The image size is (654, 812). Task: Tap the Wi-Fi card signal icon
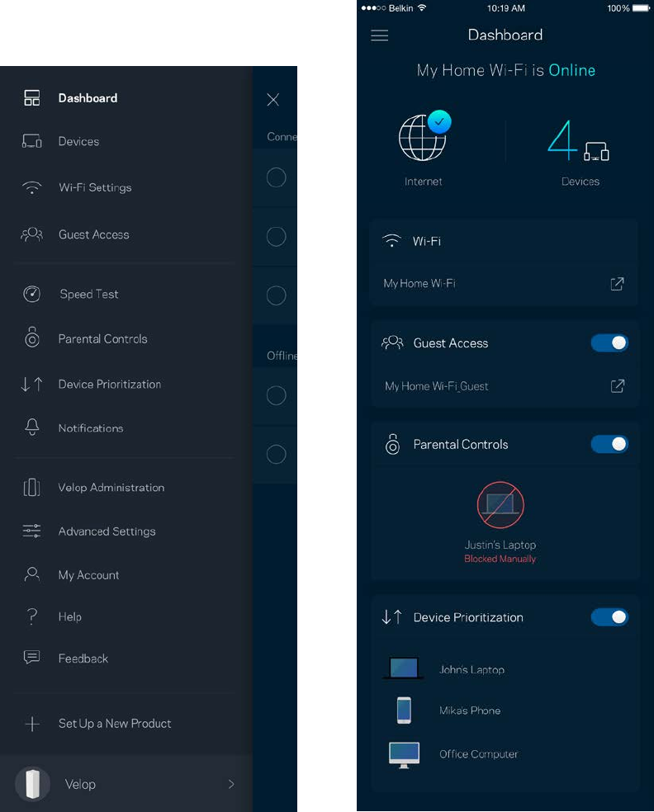[391, 241]
